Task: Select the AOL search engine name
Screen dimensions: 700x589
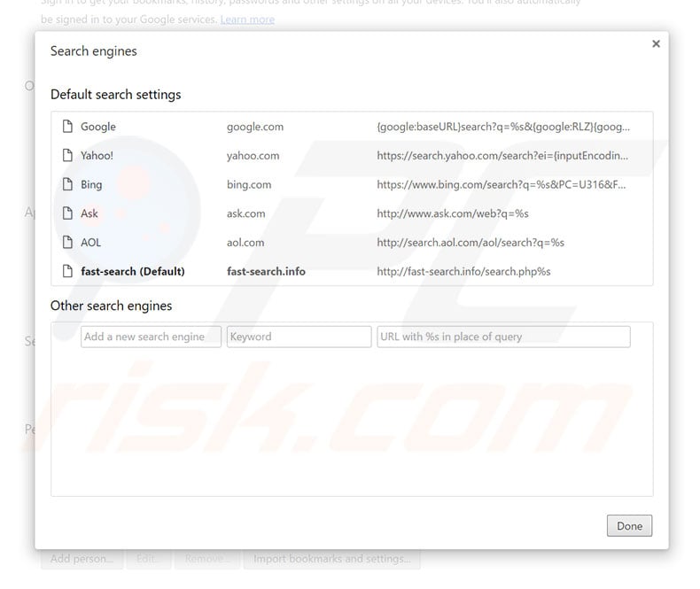Action: (x=90, y=243)
